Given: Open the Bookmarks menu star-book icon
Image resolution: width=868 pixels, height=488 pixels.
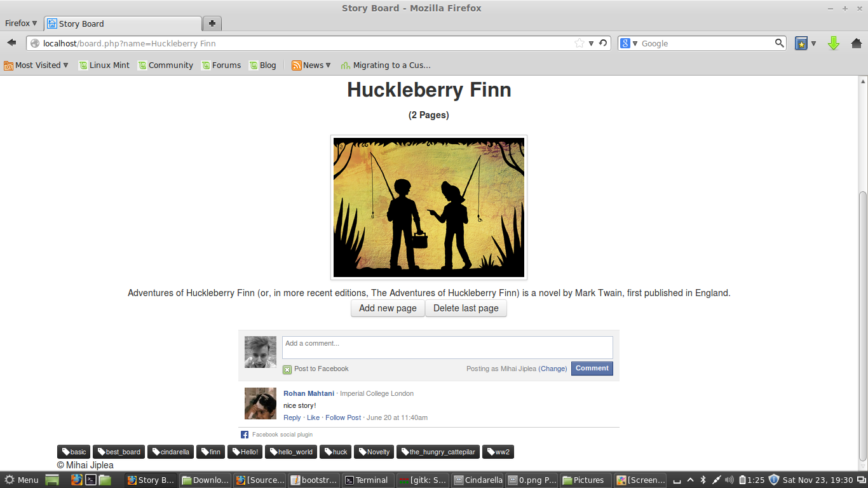Looking at the screenshot, I should (x=801, y=43).
